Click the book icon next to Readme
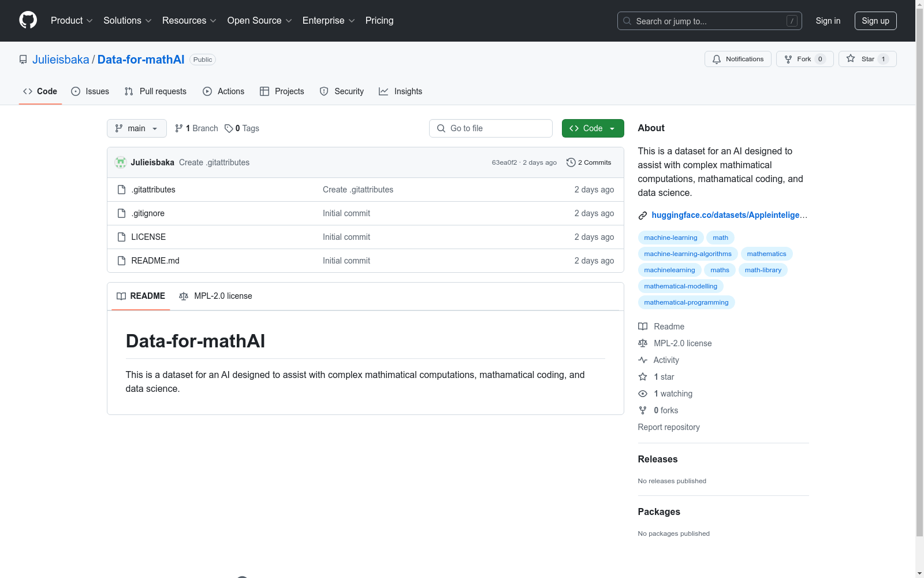The width and height of the screenshot is (924, 578). coord(643,327)
